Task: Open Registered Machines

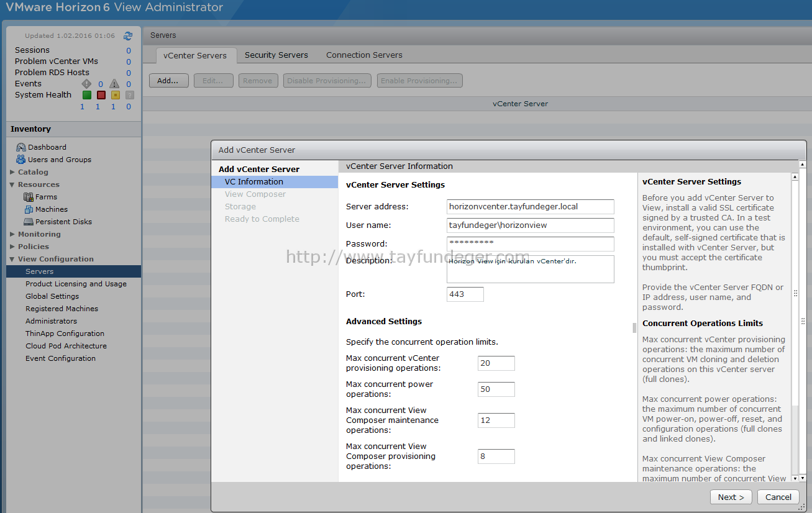Action: tap(62, 309)
